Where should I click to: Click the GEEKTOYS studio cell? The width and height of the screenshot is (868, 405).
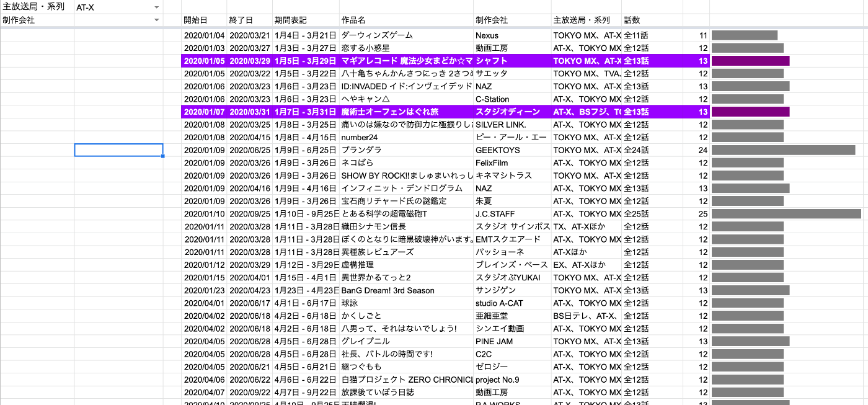coord(512,150)
